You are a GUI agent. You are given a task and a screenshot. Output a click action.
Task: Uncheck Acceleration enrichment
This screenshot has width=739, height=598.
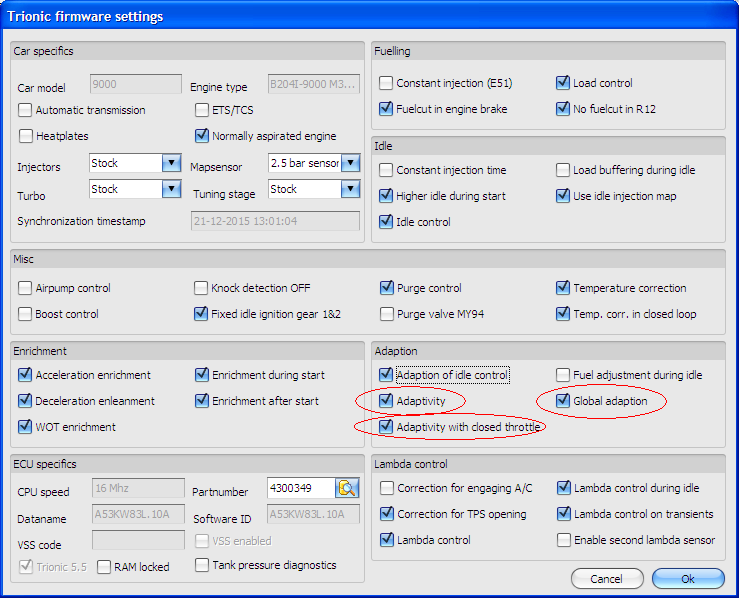[25, 375]
